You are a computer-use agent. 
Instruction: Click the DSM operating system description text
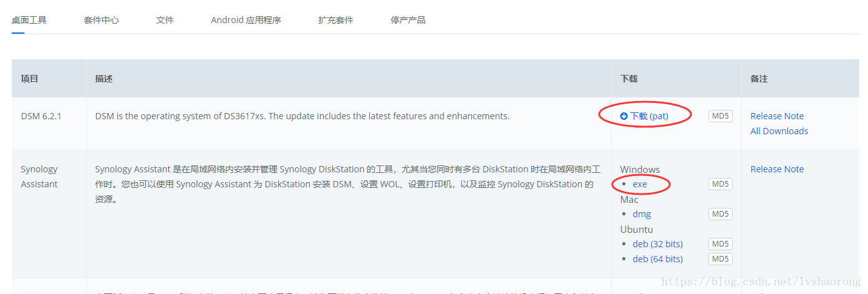[302, 116]
